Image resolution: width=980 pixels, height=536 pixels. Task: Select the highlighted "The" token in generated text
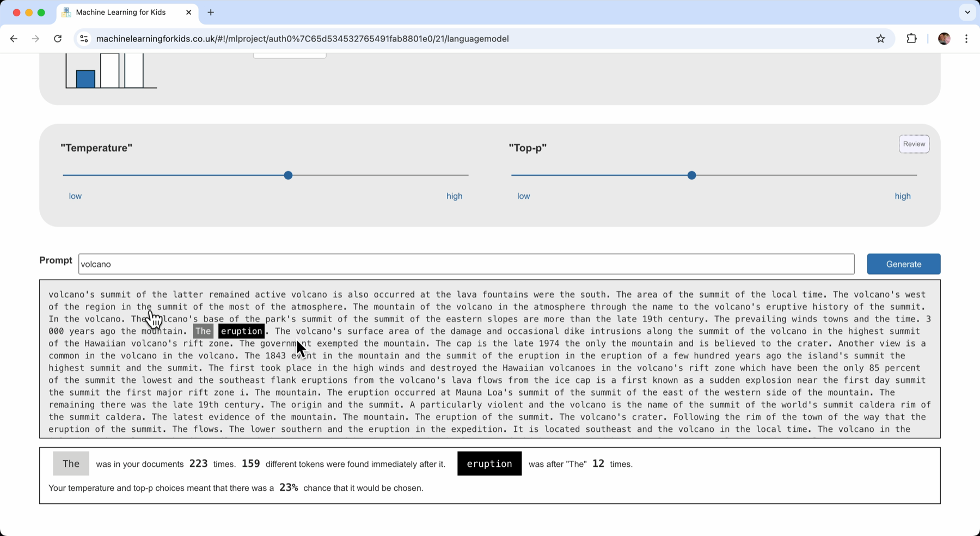tap(203, 331)
